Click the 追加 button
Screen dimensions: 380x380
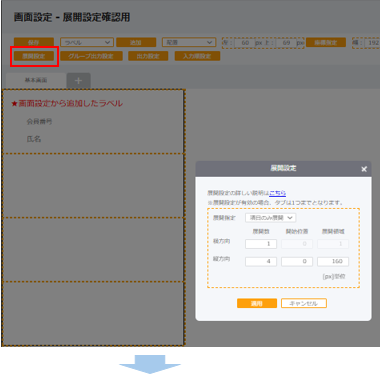click(136, 42)
